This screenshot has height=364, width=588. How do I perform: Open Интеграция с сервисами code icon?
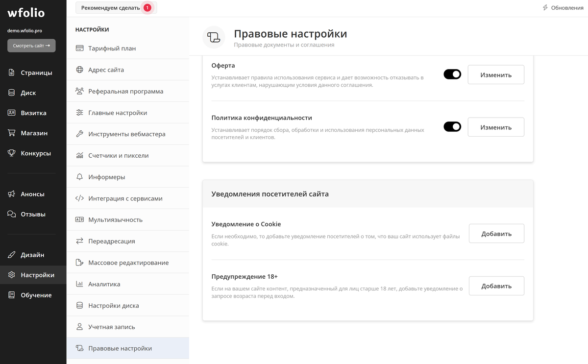coord(79,198)
